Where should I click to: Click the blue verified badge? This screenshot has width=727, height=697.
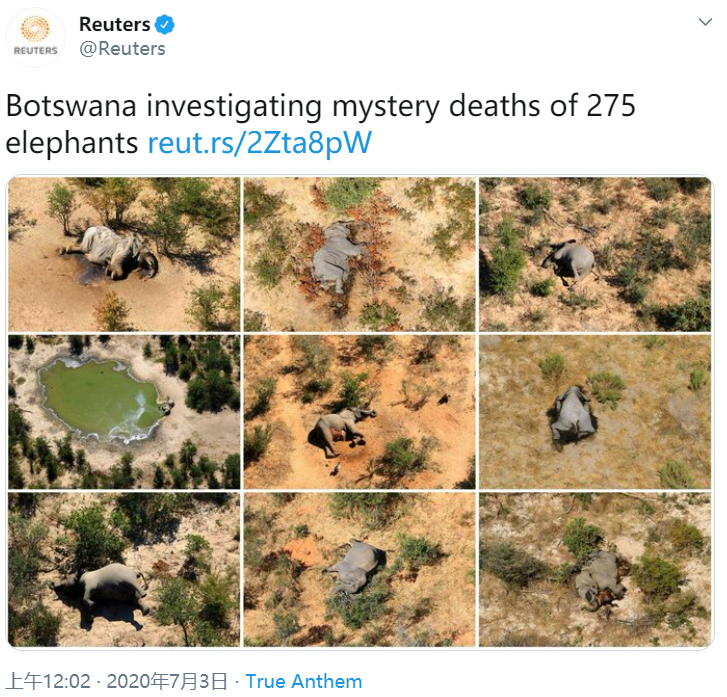pyautogui.click(x=165, y=24)
